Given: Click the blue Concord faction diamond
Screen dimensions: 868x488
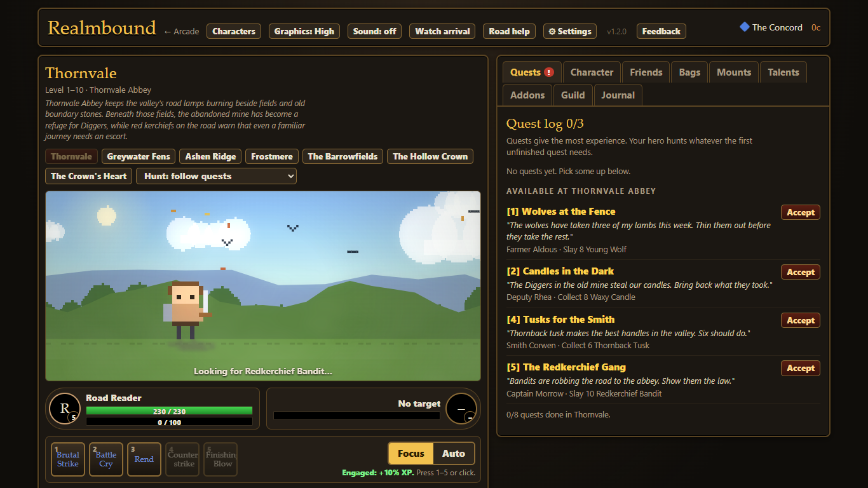Looking at the screenshot, I should tap(745, 27).
